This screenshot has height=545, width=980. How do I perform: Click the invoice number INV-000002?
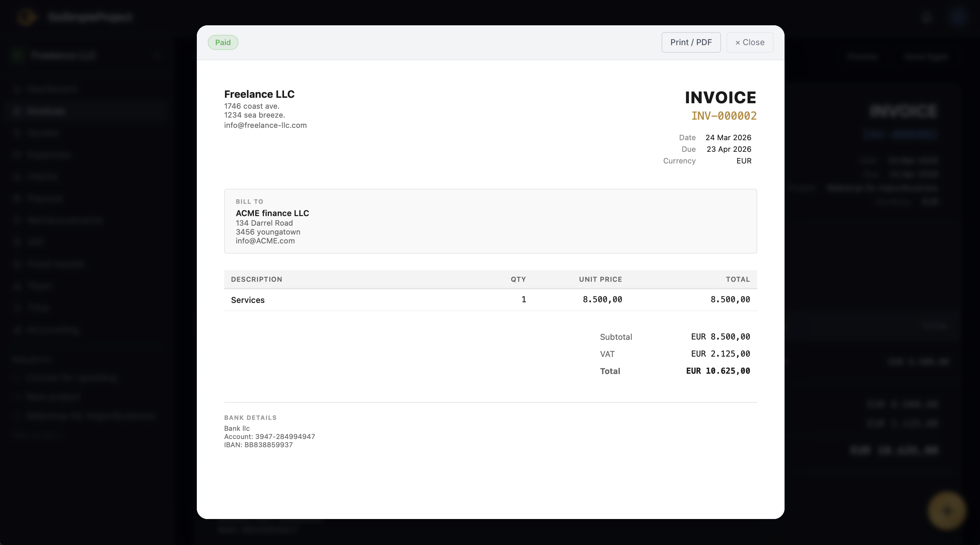[724, 116]
